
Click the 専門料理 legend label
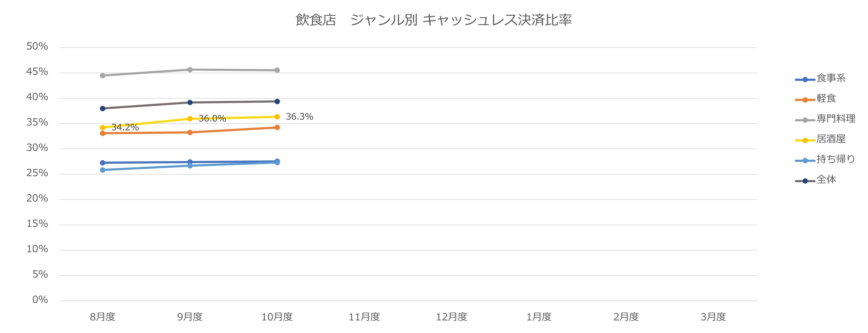coord(836,119)
